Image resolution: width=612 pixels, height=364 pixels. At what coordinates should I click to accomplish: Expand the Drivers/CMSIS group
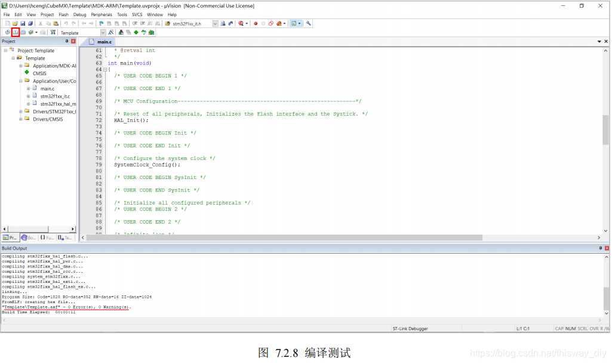coord(21,119)
